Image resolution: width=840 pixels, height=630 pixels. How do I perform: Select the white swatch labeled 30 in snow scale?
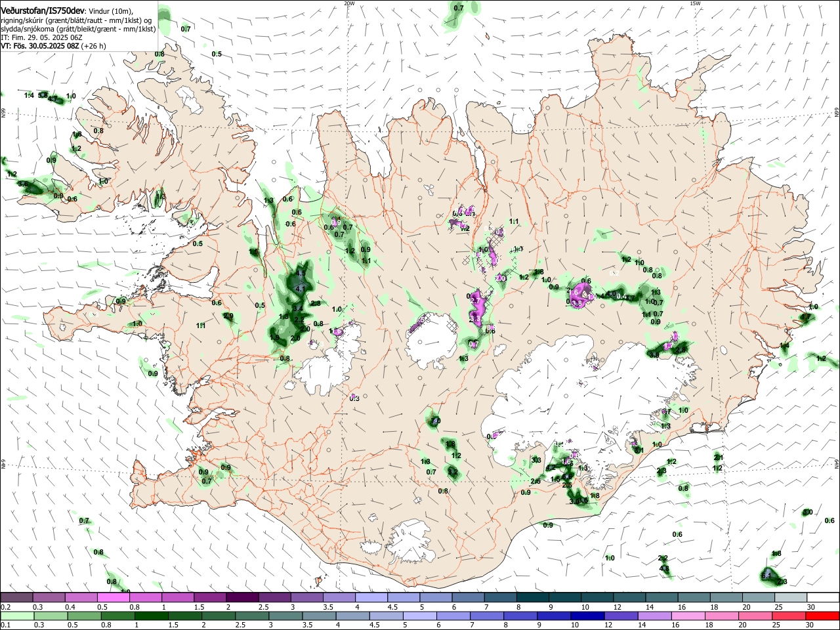coord(822,598)
